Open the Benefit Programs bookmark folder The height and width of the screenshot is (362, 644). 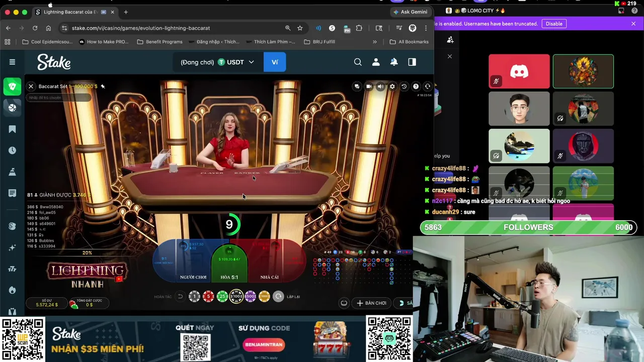159,42
